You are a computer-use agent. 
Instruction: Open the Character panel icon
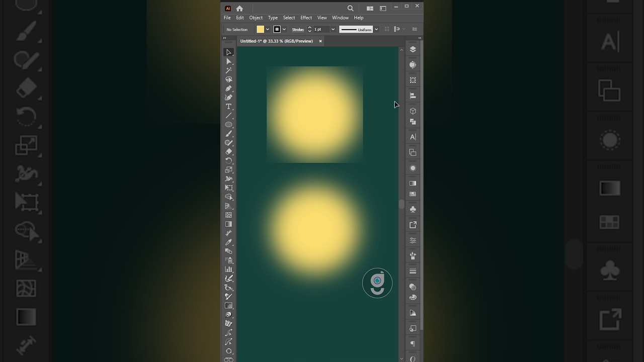413,137
